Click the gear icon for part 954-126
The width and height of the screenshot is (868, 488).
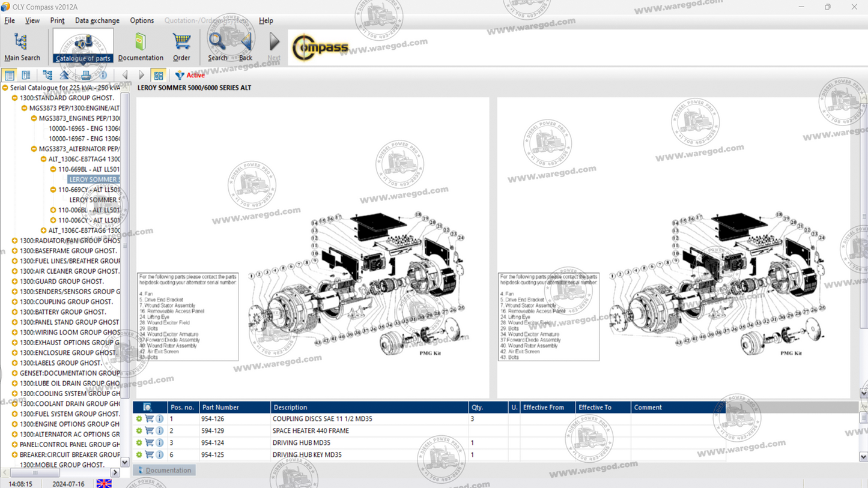[x=139, y=419]
